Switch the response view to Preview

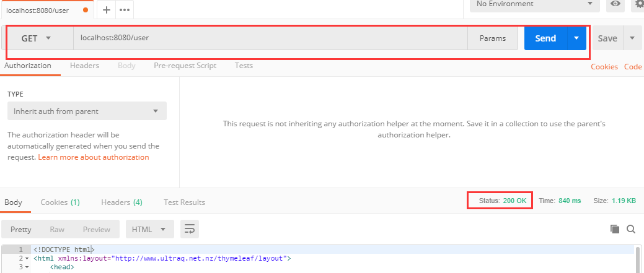[97, 229]
